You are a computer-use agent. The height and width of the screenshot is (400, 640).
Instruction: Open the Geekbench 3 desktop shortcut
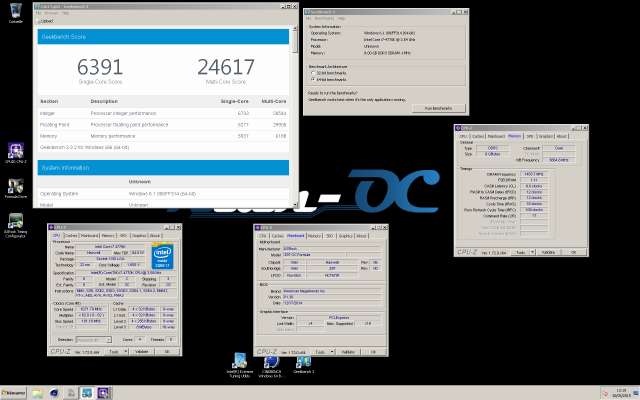pyautogui.click(x=304, y=365)
